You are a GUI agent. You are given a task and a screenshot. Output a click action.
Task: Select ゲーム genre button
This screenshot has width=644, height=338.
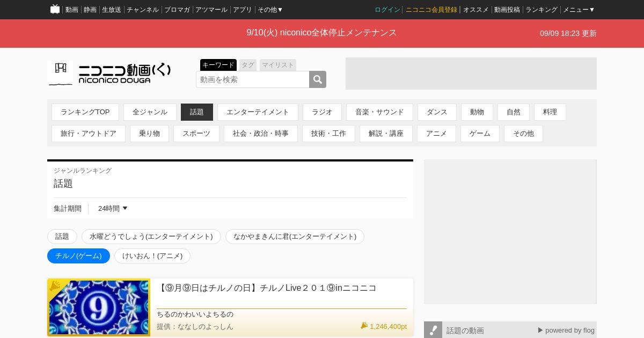480,134
